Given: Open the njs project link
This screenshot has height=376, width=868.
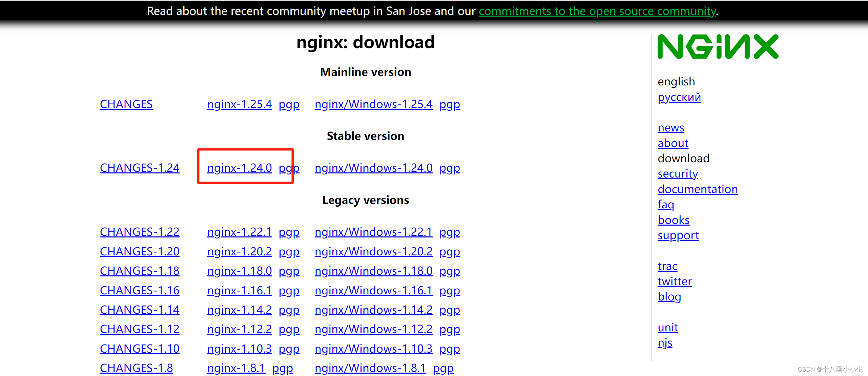Looking at the screenshot, I should [x=665, y=343].
